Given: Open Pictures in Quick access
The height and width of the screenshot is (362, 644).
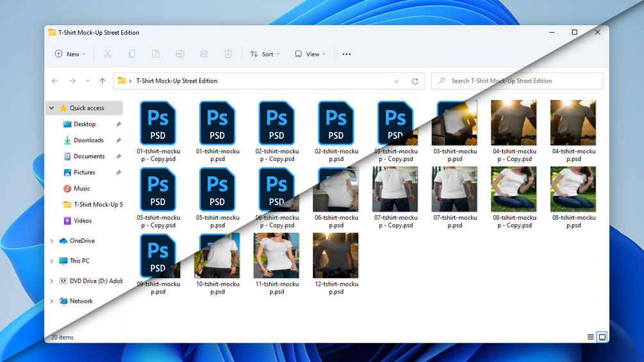Looking at the screenshot, I should [84, 172].
